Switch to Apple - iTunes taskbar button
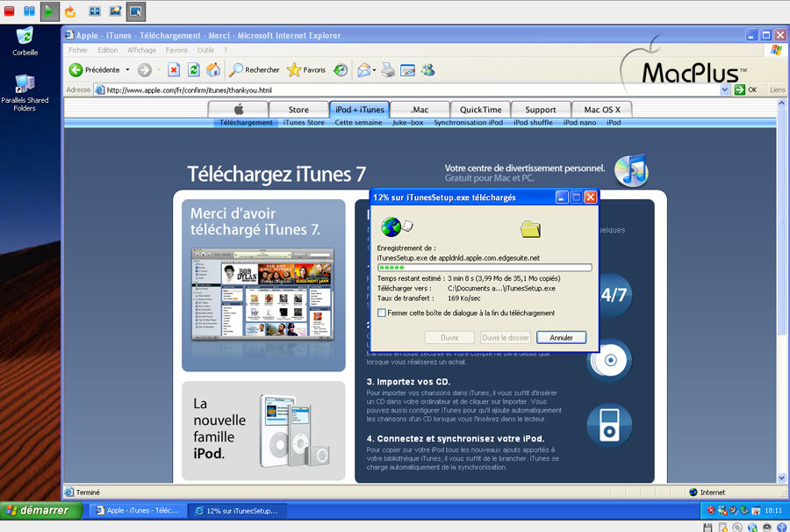The image size is (790, 532). click(x=138, y=510)
